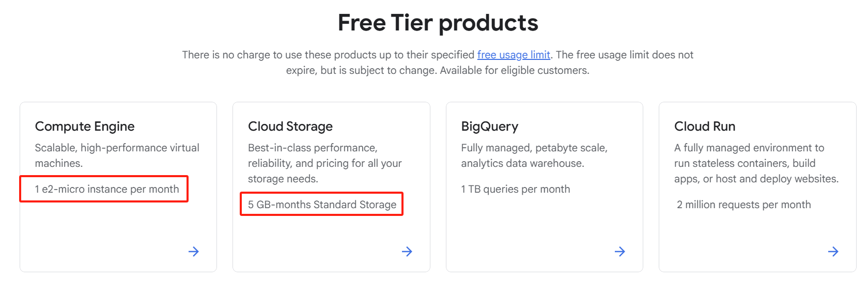Click 'Available for eligible customers' text
Image resolution: width=868 pixels, height=281 pixels.
point(515,70)
